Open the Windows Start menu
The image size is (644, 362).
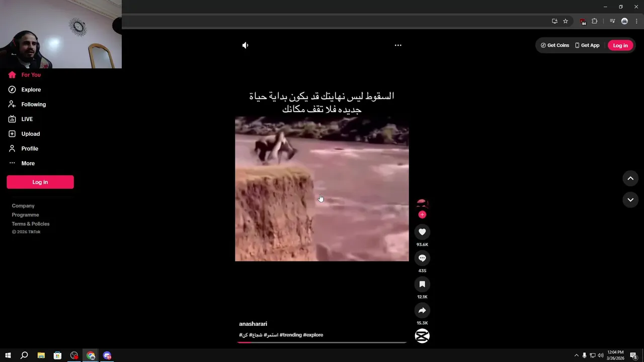coord(8,355)
